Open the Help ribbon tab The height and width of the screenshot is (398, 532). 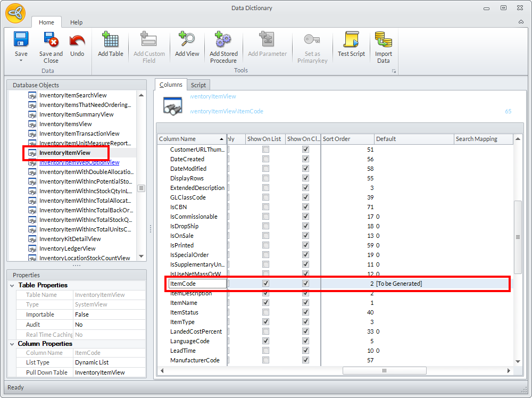[x=77, y=22]
